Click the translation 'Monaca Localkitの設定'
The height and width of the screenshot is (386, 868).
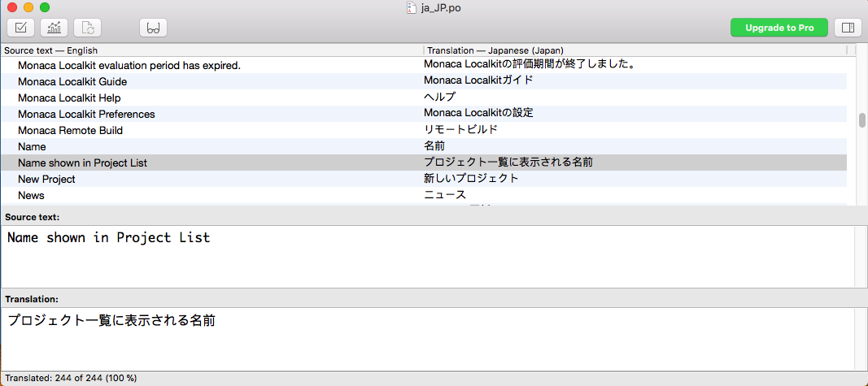(479, 113)
